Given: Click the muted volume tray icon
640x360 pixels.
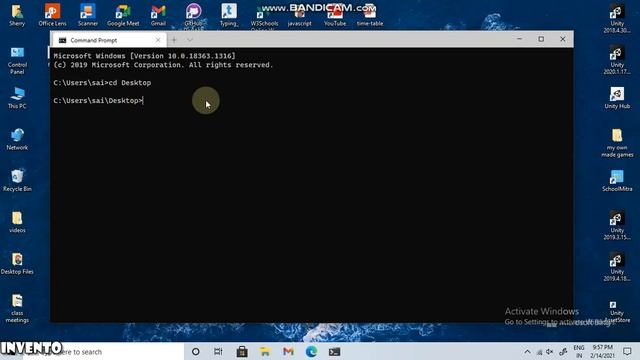Looking at the screenshot, I should click(550, 351).
